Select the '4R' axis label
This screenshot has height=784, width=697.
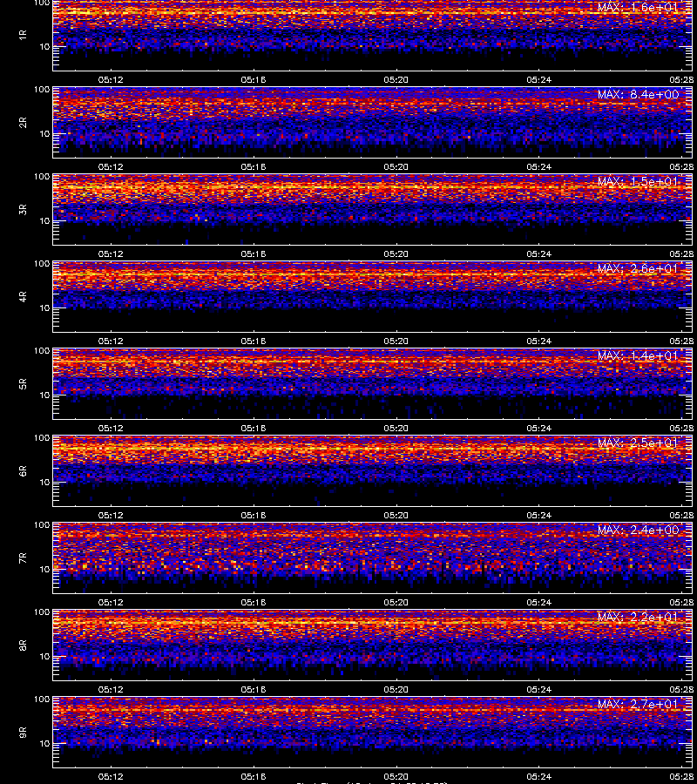[23, 296]
